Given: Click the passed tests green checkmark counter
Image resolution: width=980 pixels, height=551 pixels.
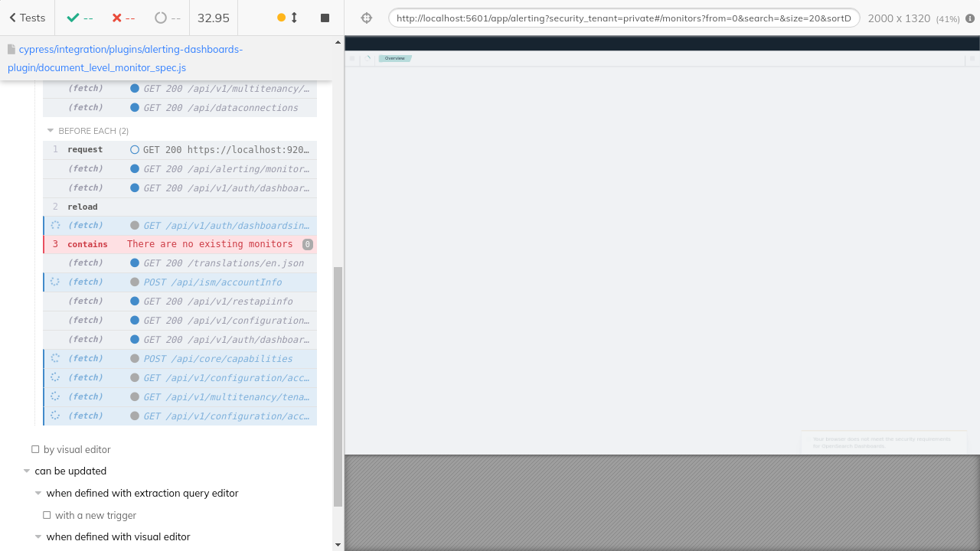Looking at the screenshot, I should coord(80,18).
